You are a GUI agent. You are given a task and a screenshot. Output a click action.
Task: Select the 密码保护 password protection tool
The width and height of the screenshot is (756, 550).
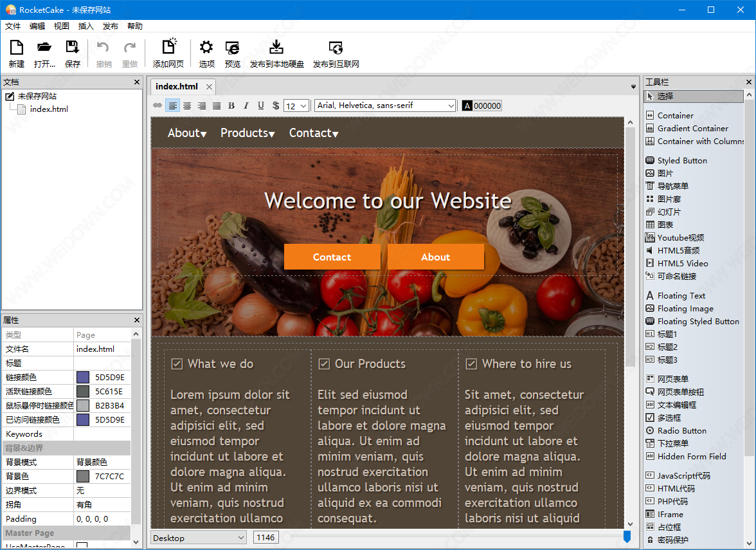click(x=667, y=540)
